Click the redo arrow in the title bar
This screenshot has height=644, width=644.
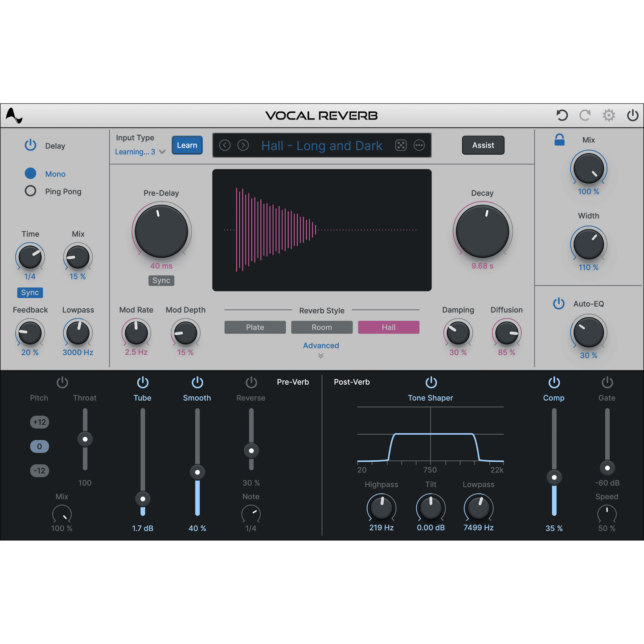(x=585, y=115)
